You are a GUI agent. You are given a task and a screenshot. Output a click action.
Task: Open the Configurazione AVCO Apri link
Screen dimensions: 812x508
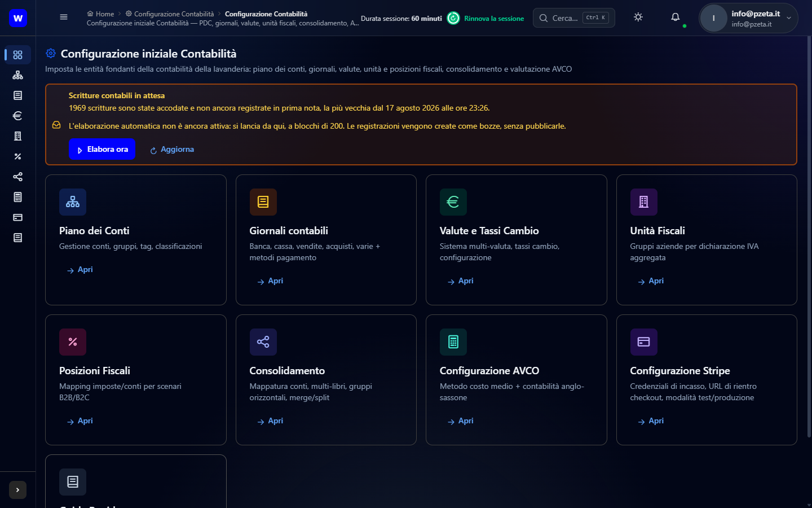pos(460,421)
